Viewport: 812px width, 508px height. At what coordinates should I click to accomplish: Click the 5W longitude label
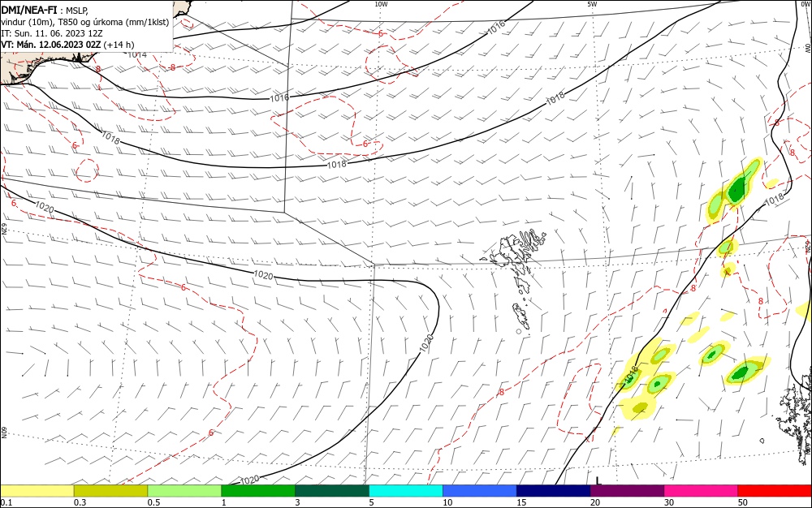pos(592,4)
